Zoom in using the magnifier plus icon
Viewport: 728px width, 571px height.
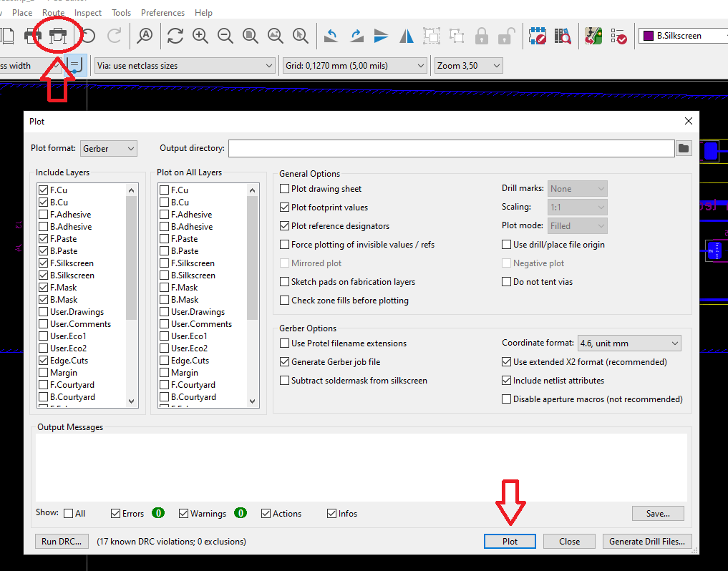200,35
